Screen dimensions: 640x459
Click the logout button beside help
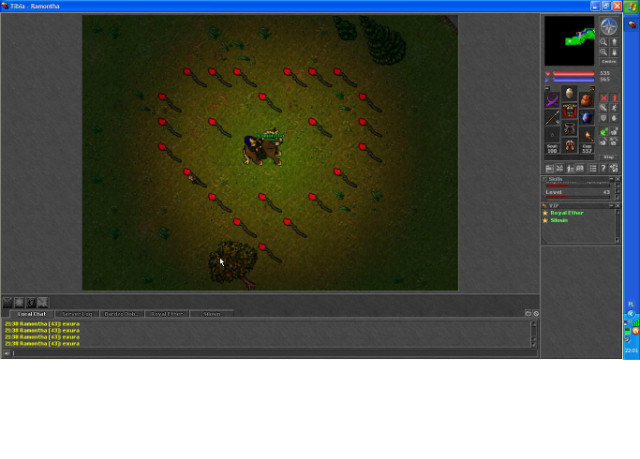coord(613,169)
